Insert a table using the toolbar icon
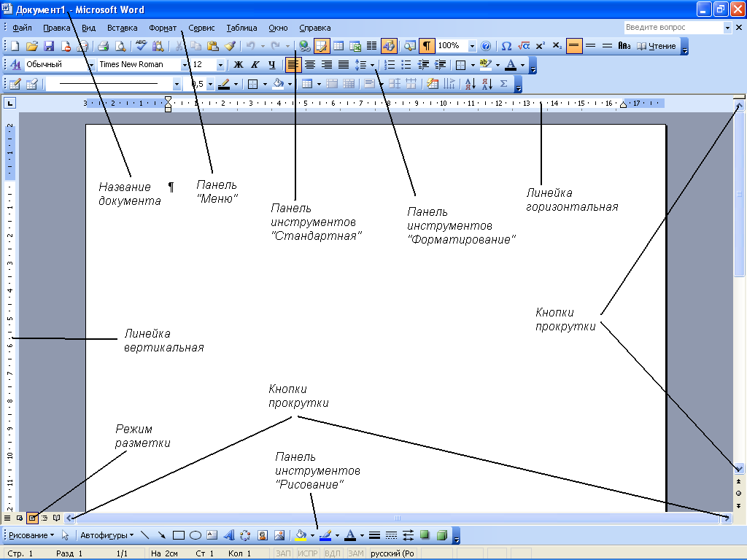This screenshot has width=747, height=560. point(338,46)
